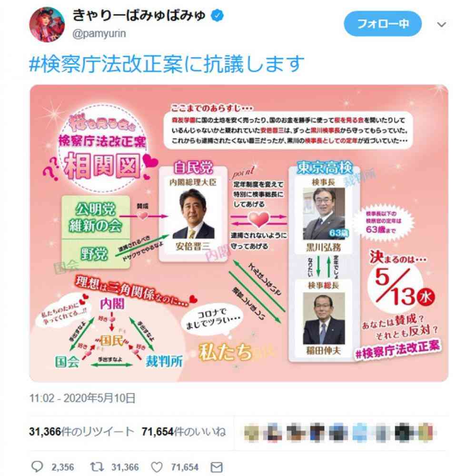Click the heart like icon

157,467
